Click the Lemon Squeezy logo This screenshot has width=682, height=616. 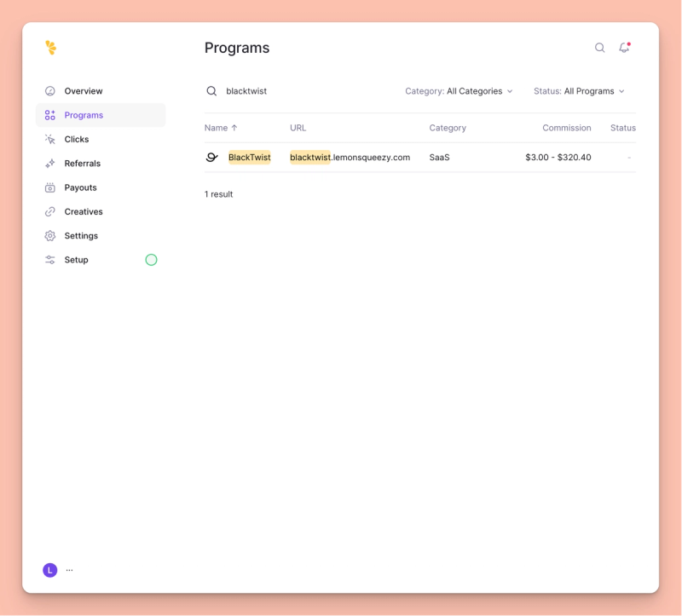pyautogui.click(x=51, y=48)
